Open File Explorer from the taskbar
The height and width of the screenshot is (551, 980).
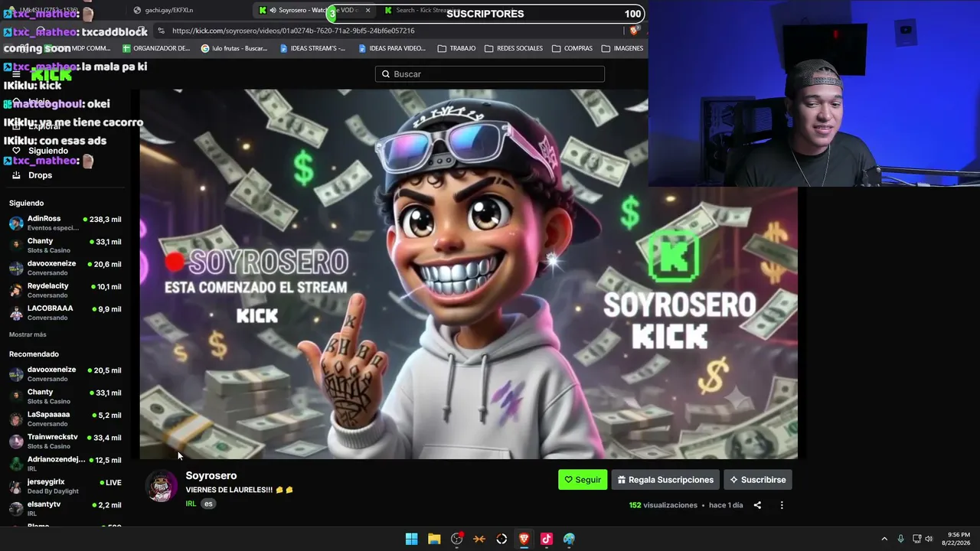(x=434, y=539)
